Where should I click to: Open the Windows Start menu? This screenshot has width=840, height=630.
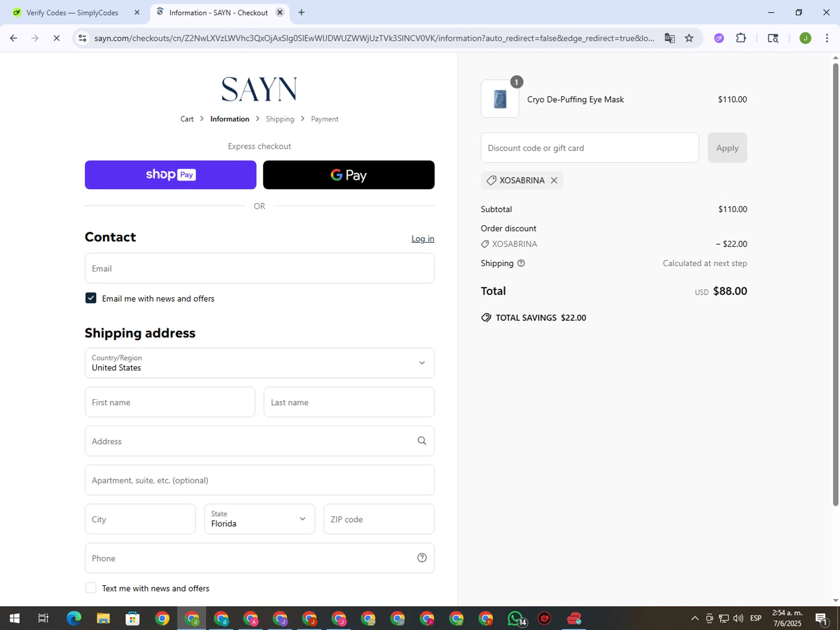point(15,618)
